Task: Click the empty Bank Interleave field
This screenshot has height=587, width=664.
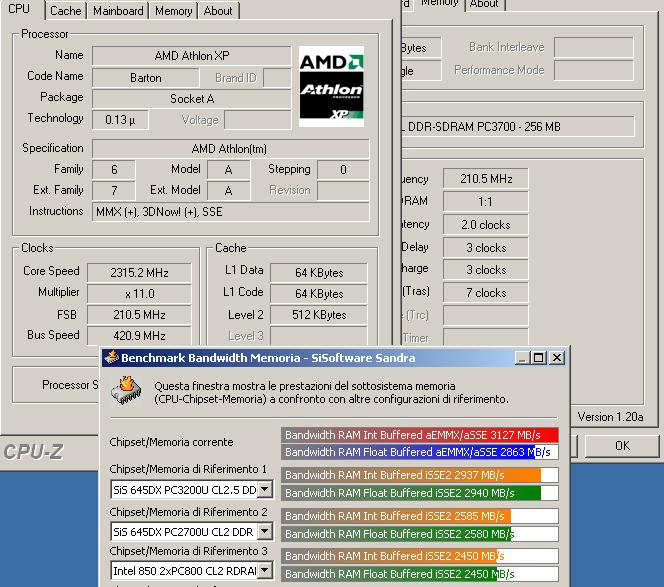Action: pos(594,47)
